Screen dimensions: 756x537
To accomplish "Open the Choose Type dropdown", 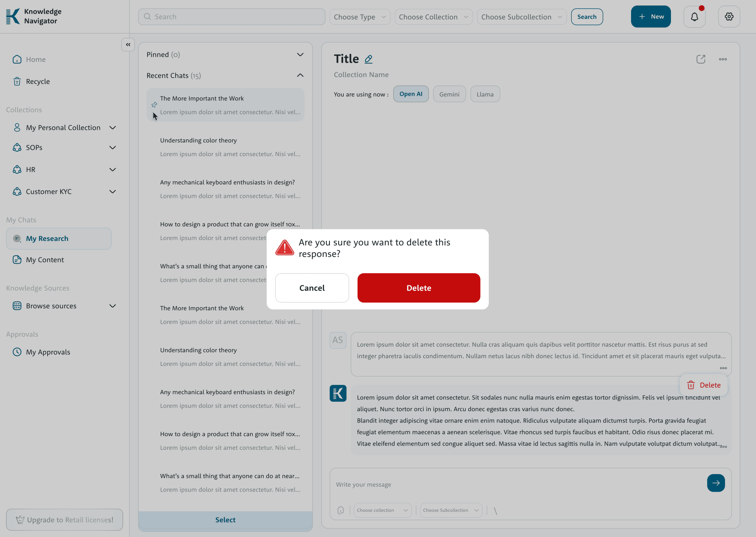I will pos(360,17).
